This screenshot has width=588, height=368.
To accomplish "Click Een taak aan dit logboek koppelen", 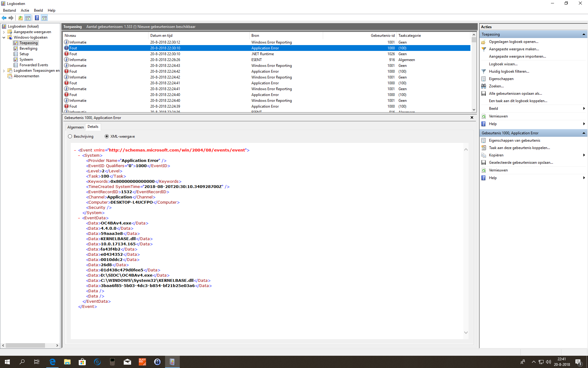I will (518, 101).
